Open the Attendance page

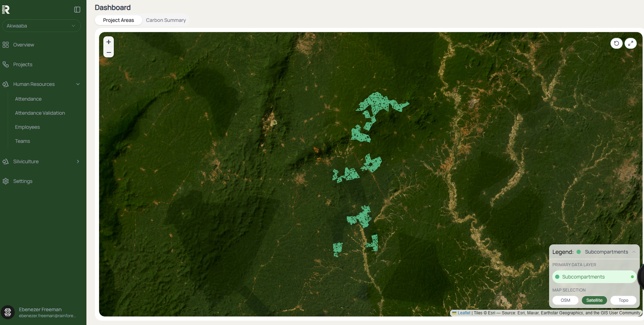(x=28, y=99)
